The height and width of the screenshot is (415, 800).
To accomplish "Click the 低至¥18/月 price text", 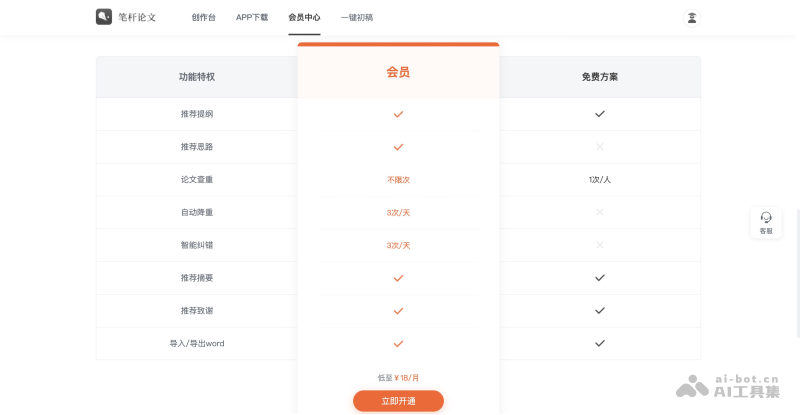I will pyautogui.click(x=398, y=377).
